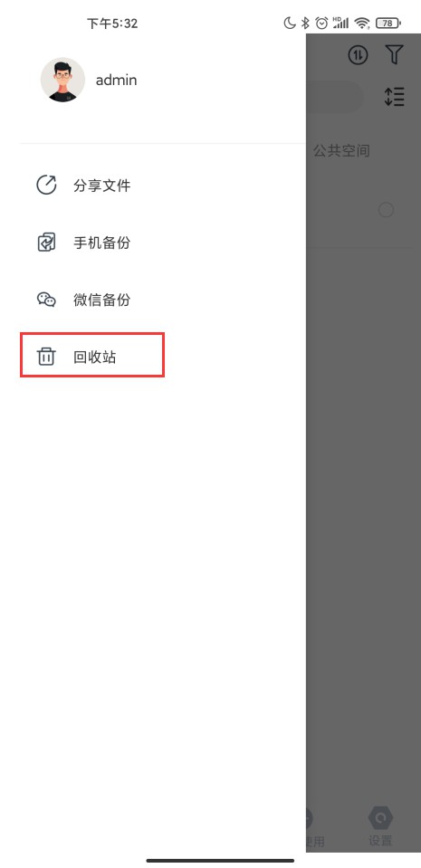Image resolution: width=421 pixels, height=868 pixels.
Task: Open 回收站 recycle bin entry
Action: coord(95,357)
